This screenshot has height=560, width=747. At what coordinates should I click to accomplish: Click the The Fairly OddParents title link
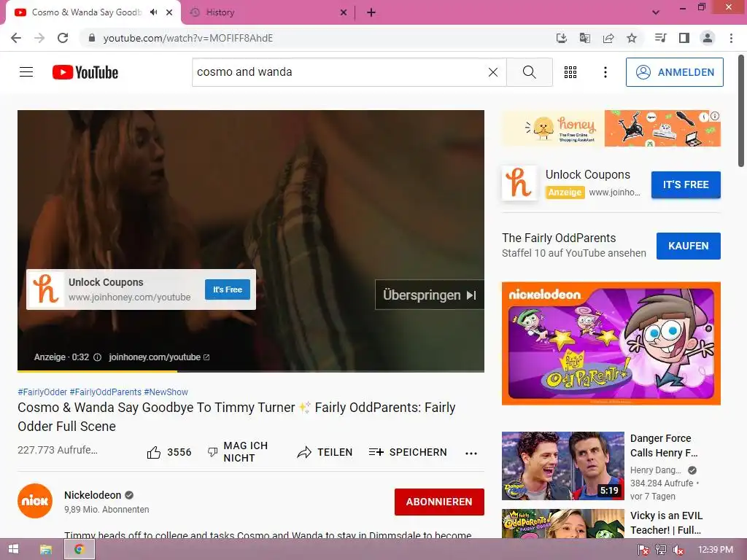(559, 238)
